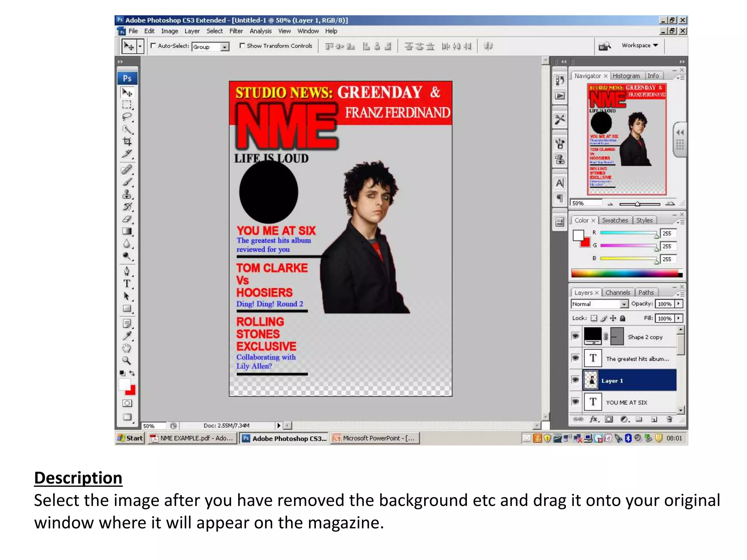Select the Notes tool
The image size is (747, 560).
[127, 323]
